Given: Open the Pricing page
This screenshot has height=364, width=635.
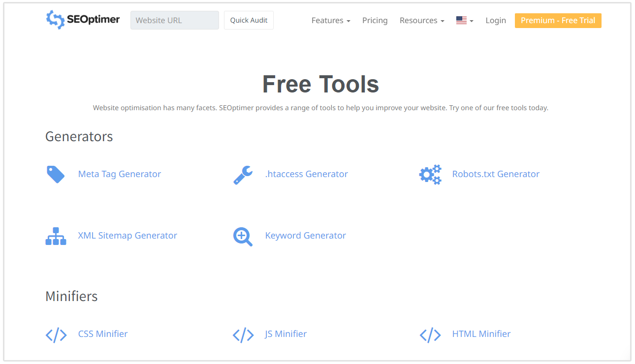Looking at the screenshot, I should [375, 21].
